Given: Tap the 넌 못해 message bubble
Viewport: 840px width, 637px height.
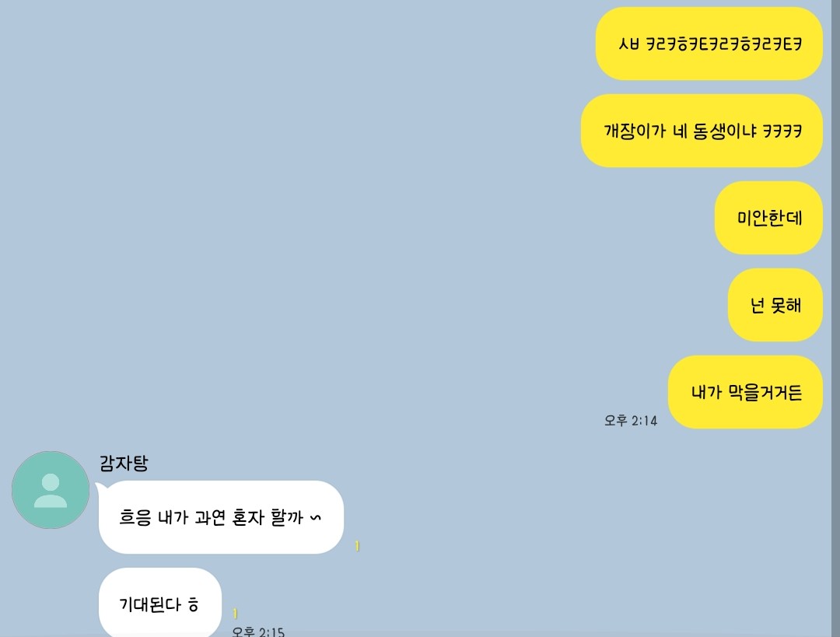Looking at the screenshot, I should pyautogui.click(x=775, y=306).
